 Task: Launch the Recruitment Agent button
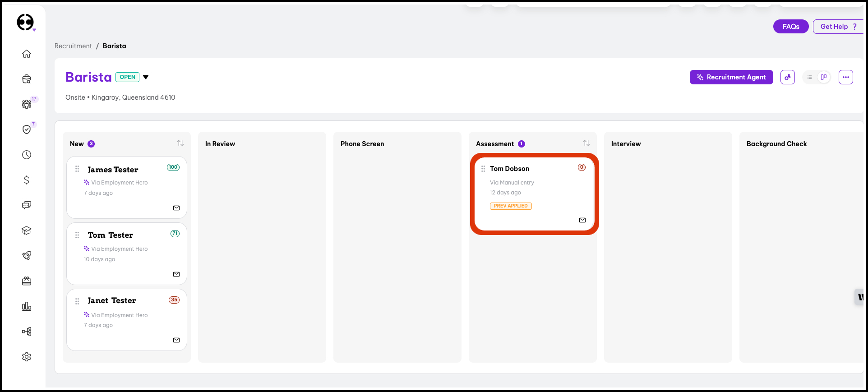point(731,77)
